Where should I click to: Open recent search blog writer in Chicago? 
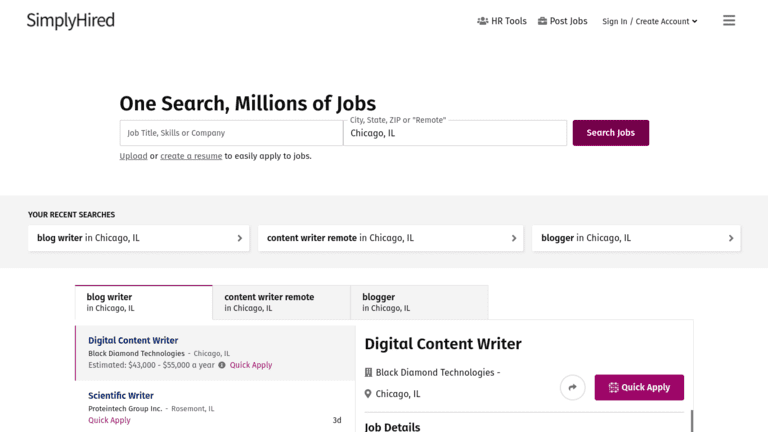[139, 238]
